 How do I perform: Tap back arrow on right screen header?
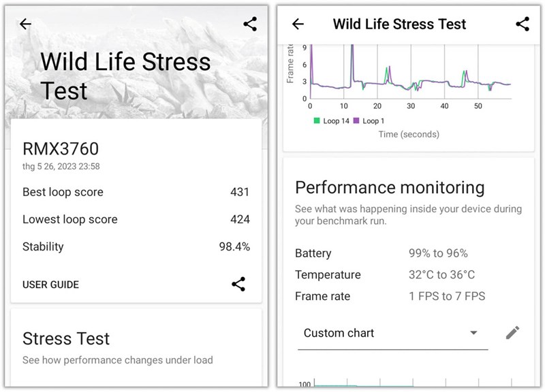point(298,24)
